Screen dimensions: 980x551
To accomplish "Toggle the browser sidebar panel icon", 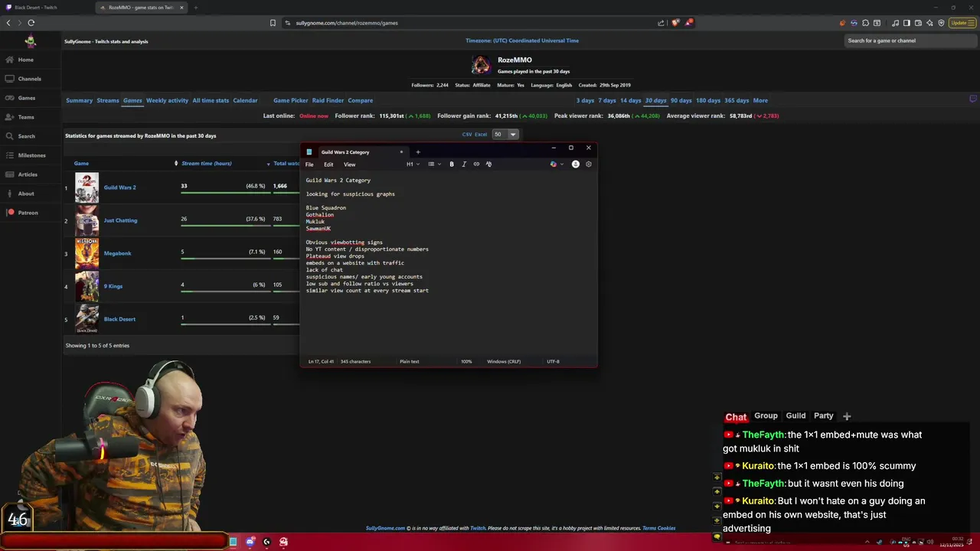I will (x=906, y=23).
